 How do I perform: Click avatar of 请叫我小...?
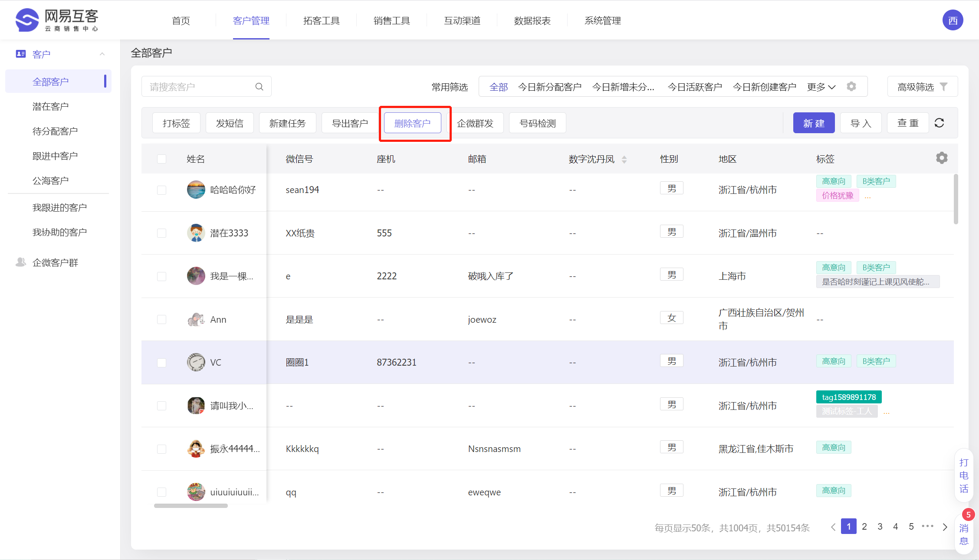coord(196,406)
